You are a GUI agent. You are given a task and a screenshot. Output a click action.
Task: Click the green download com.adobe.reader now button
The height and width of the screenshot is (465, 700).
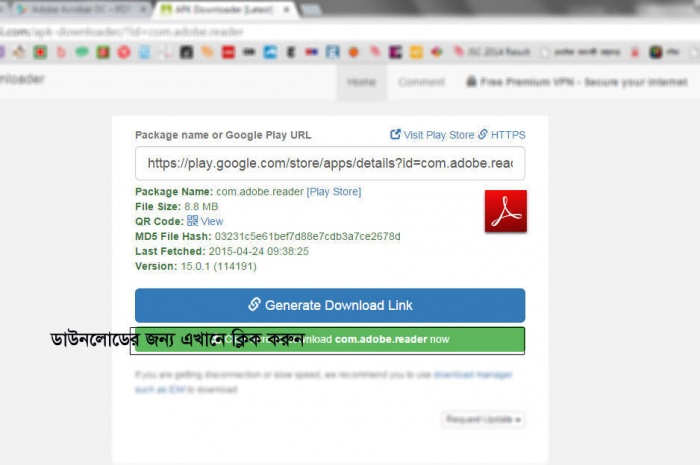pyautogui.click(x=330, y=340)
